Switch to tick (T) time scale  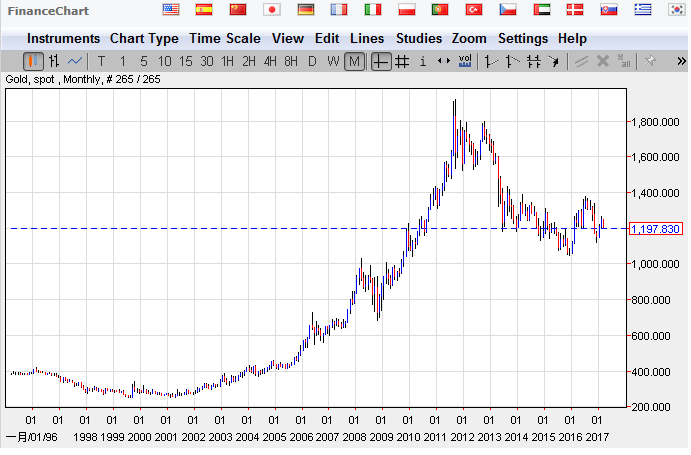(101, 61)
